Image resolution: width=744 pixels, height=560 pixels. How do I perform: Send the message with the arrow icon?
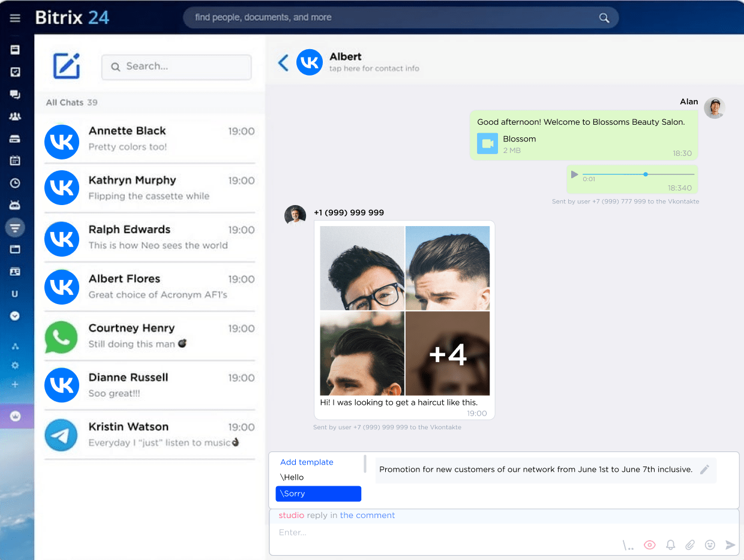click(730, 544)
